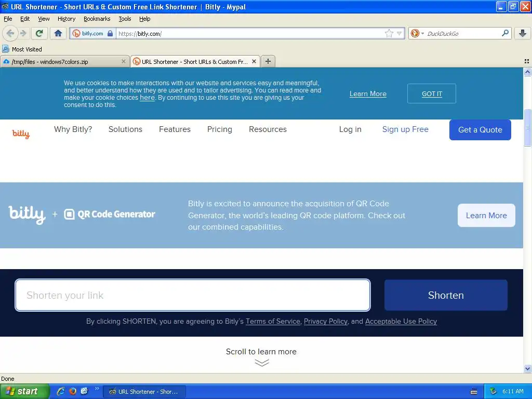Click the search magnifier icon
Screen dimensions: 532x399
pos(505,33)
